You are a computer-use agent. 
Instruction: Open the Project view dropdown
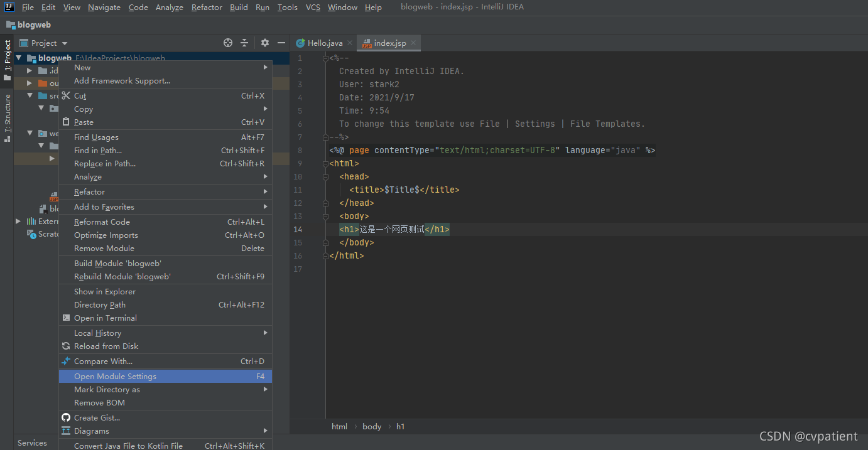tap(43, 43)
